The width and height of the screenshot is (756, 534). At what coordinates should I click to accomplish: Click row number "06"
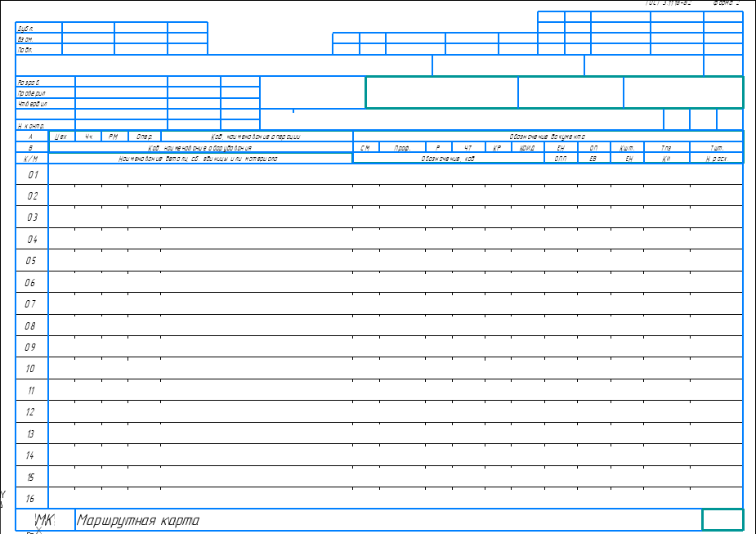click(30, 282)
